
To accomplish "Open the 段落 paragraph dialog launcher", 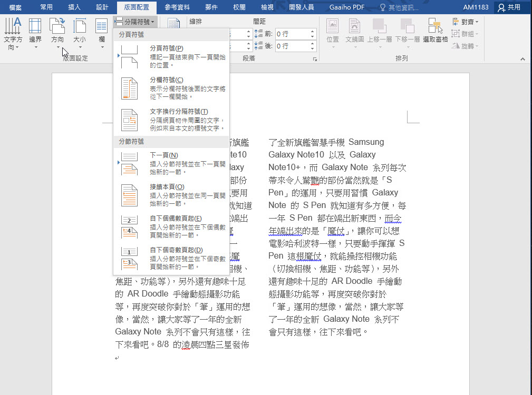I will pyautogui.click(x=315, y=60).
